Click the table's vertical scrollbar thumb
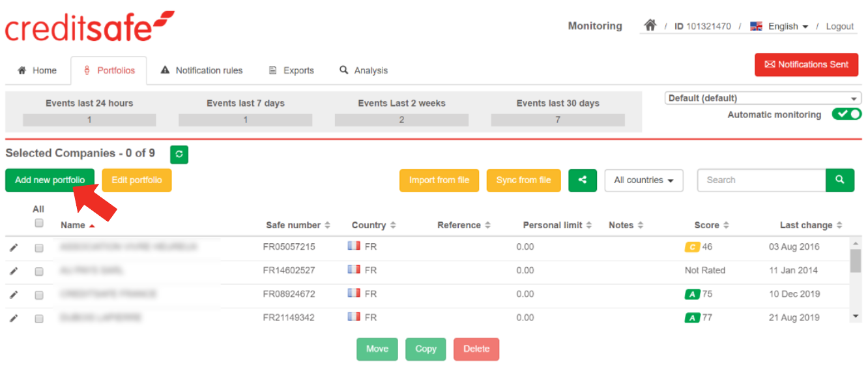Image resolution: width=868 pixels, height=378 pixels. [x=856, y=260]
